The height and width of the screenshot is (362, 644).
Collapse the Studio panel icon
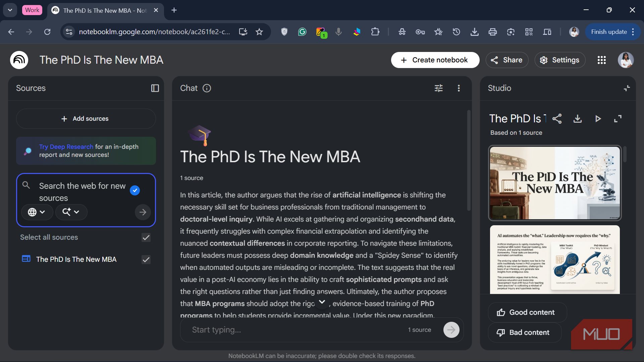click(627, 88)
